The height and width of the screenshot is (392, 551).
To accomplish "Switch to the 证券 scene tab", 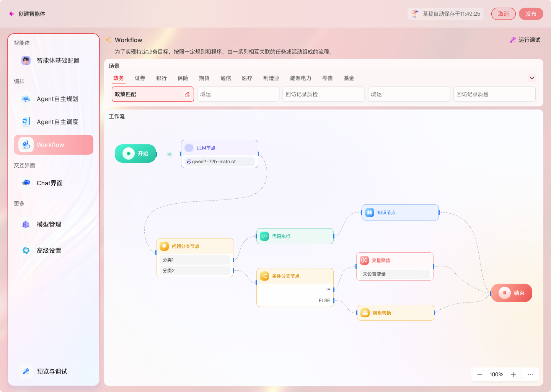I will (x=140, y=78).
